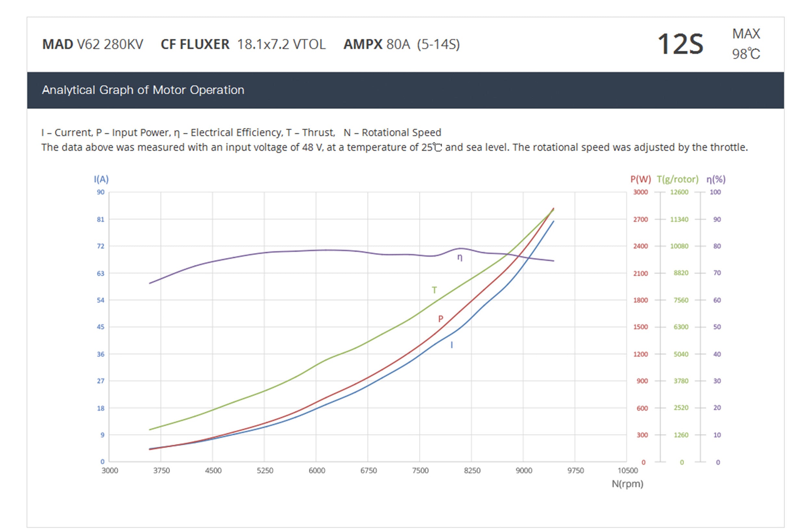Click the T(g/rotor) axis title
812x531 pixels.
(x=677, y=179)
